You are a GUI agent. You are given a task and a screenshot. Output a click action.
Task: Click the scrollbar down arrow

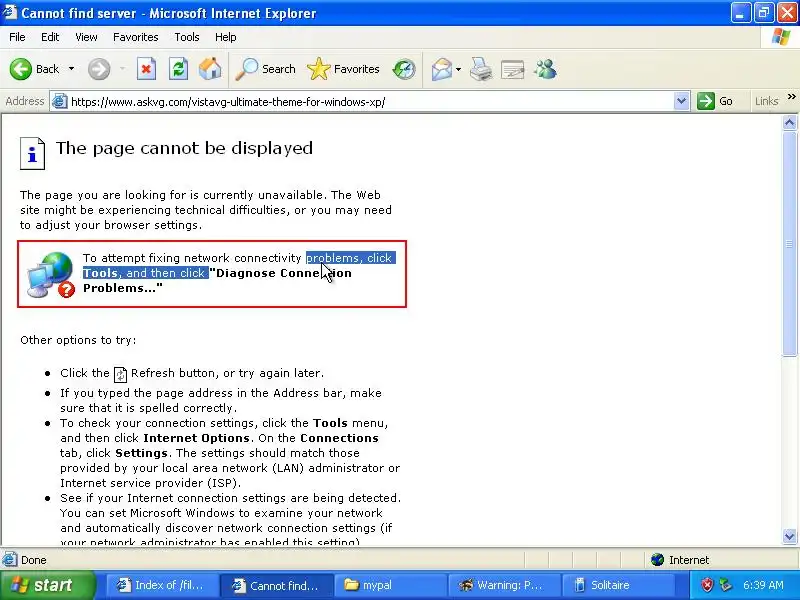click(x=789, y=536)
